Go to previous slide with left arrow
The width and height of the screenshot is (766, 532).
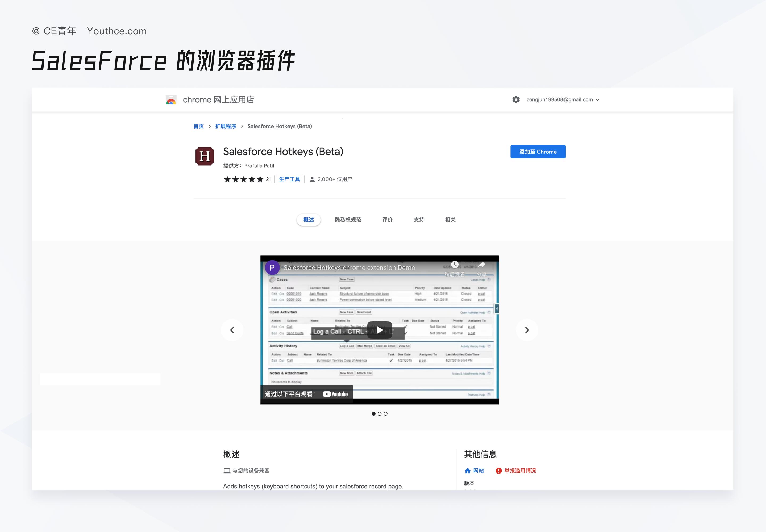(232, 330)
